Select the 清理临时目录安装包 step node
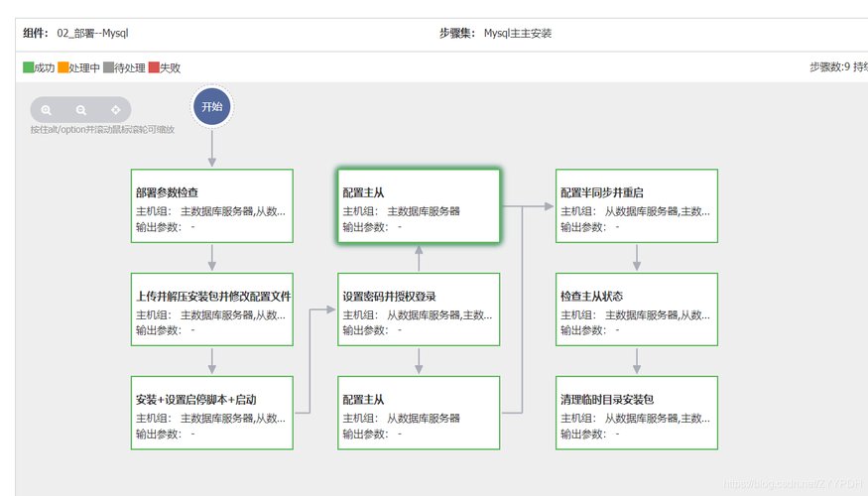868x496 pixels. tap(637, 413)
